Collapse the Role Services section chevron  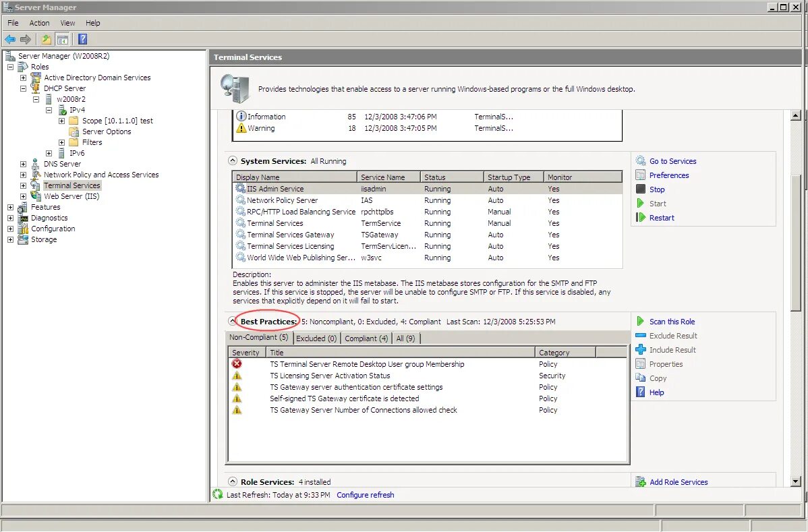(233, 481)
